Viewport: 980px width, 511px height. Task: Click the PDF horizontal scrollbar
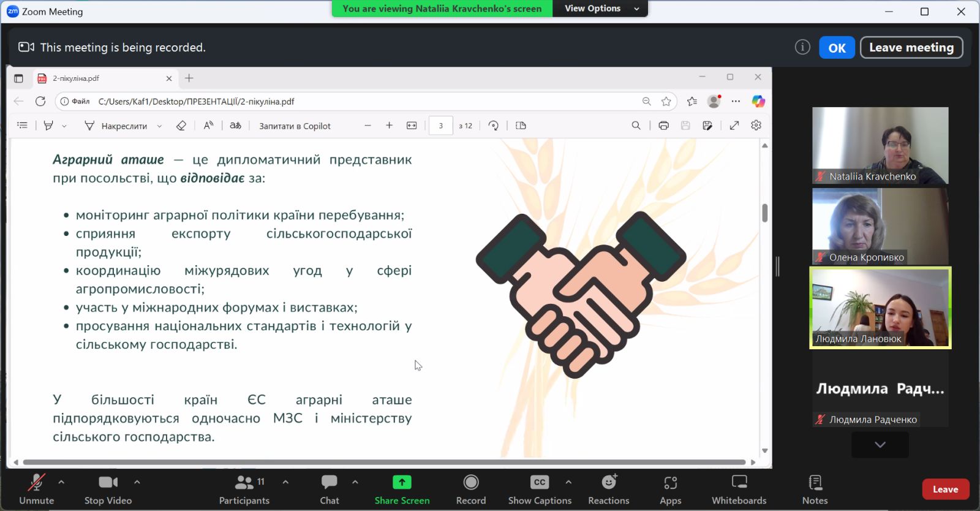[x=384, y=462]
